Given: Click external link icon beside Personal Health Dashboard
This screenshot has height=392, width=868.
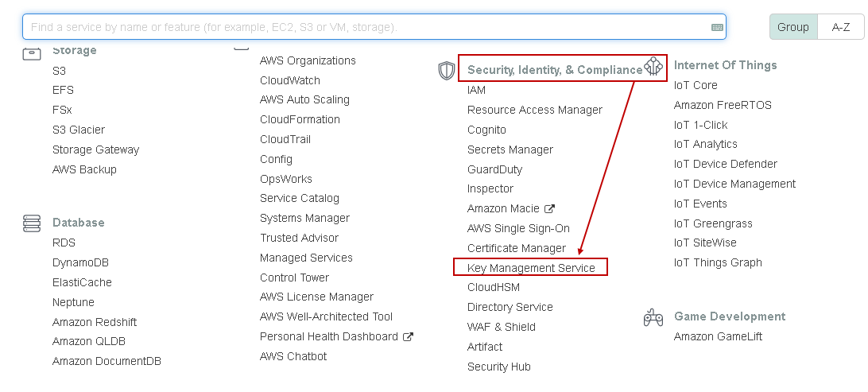Looking at the screenshot, I should click(x=409, y=336).
